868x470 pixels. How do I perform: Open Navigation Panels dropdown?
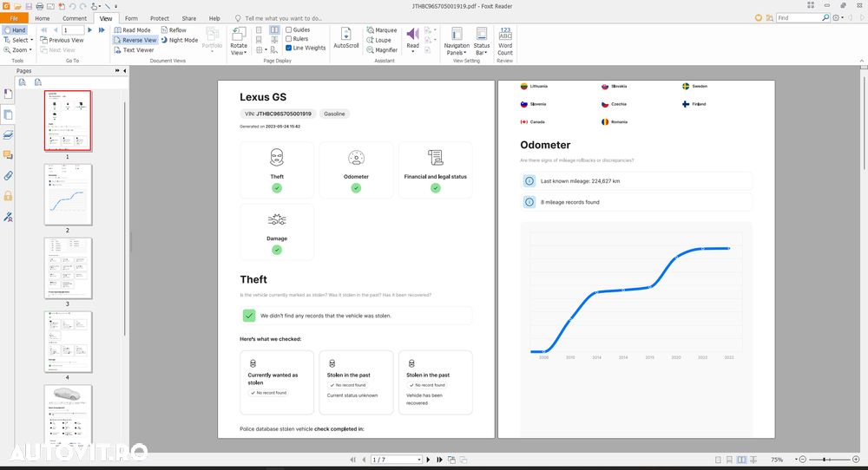[x=457, y=42]
